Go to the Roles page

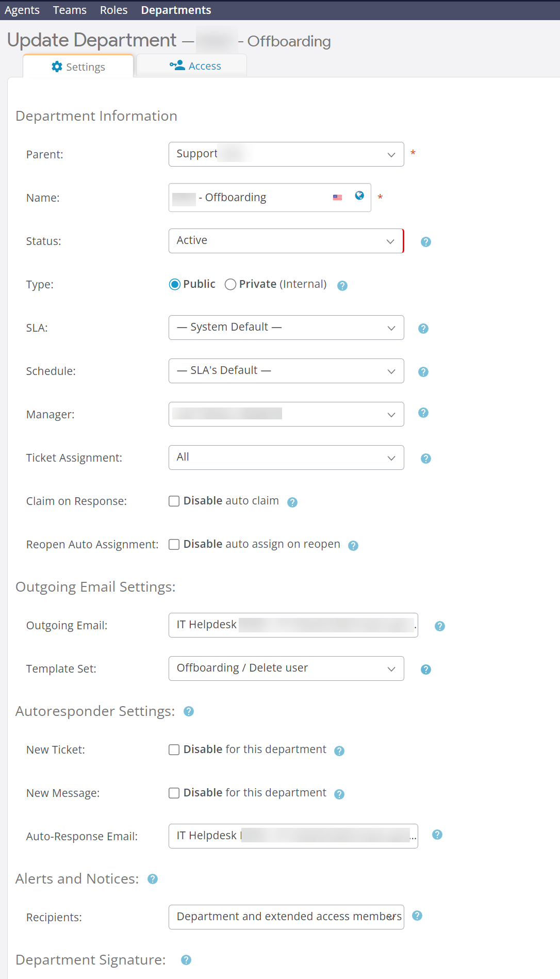click(113, 10)
